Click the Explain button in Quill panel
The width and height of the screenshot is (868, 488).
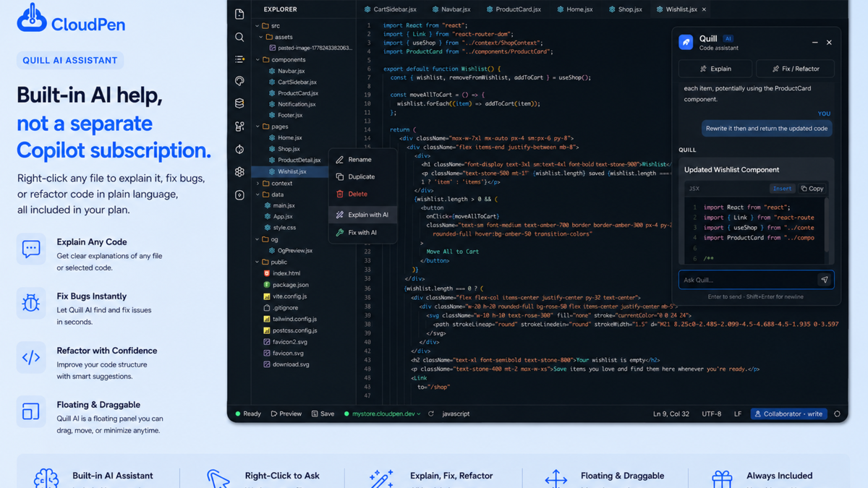(x=715, y=69)
